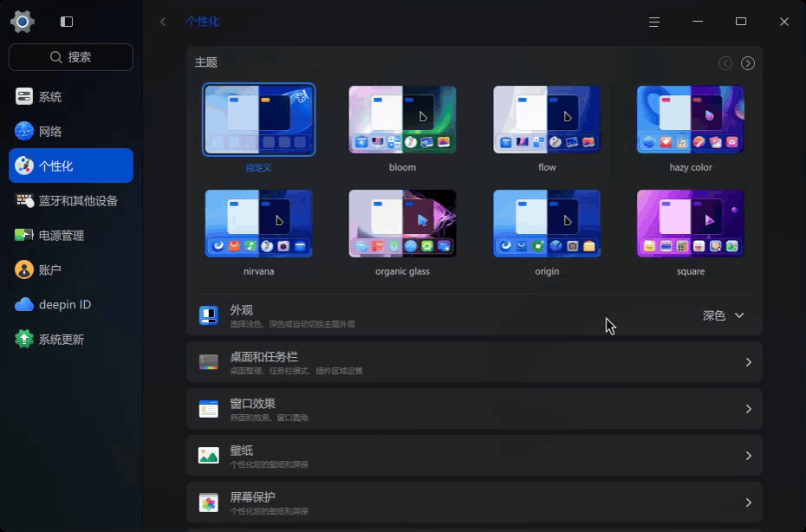Maximize the settings window

click(741, 22)
